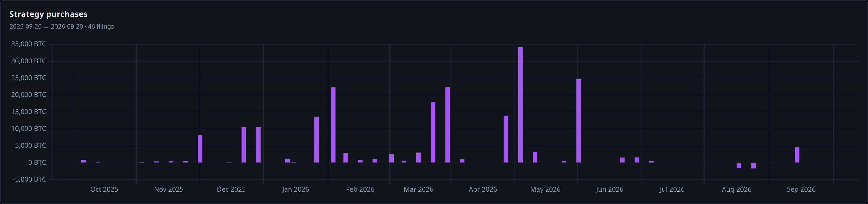Click the "15,000 BTC" axis label
Image resolution: width=868 pixels, height=204 pixels.
click(x=29, y=112)
